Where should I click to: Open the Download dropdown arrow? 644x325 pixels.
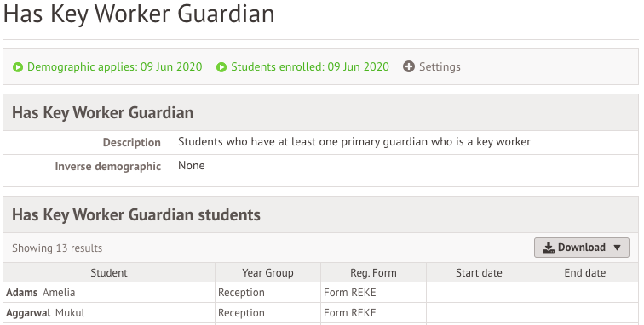point(617,248)
